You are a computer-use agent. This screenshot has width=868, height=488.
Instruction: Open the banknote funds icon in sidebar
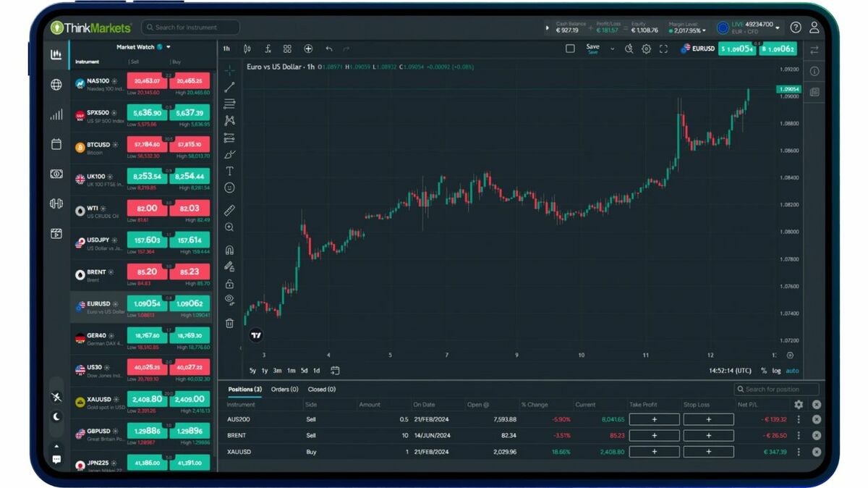point(56,174)
